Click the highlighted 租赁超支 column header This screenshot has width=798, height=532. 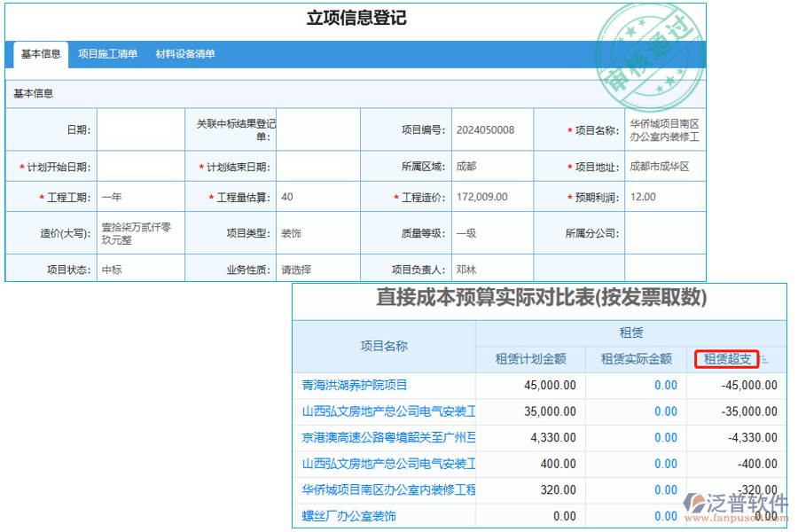(x=728, y=359)
